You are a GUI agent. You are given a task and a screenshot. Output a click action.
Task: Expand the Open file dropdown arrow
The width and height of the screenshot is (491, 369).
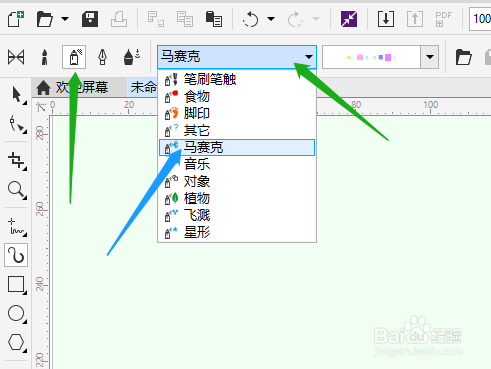[65, 19]
